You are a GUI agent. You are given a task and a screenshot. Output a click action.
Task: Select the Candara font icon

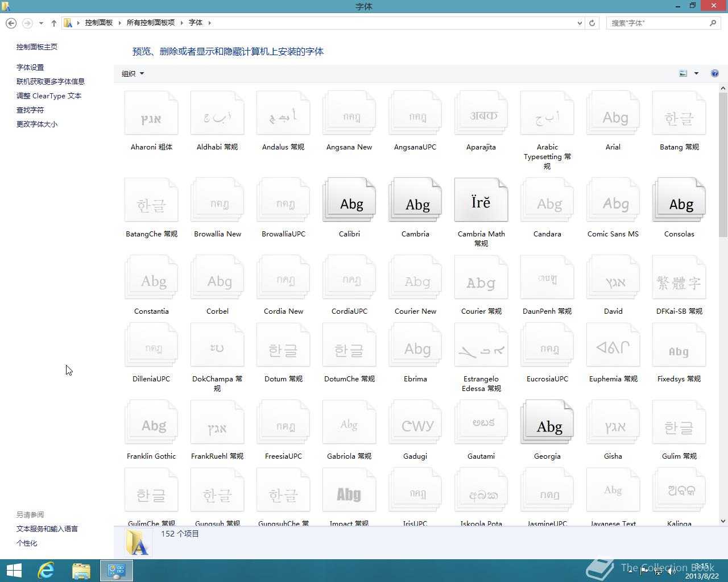coord(547,200)
